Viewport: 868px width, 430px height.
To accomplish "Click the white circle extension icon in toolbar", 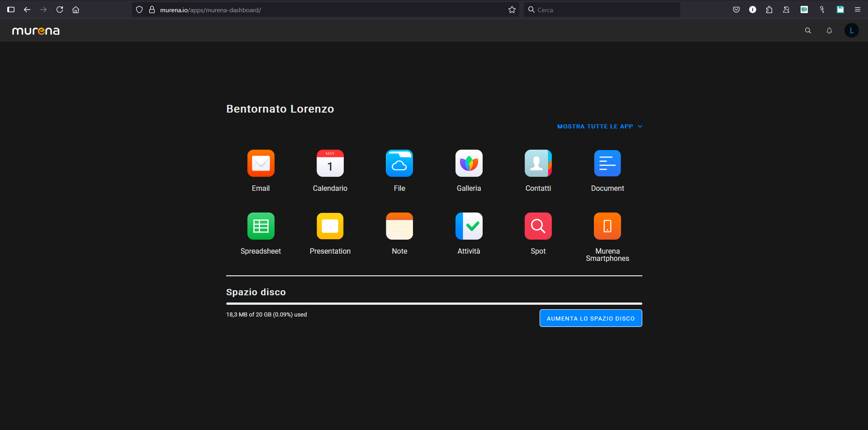I will 753,9.
